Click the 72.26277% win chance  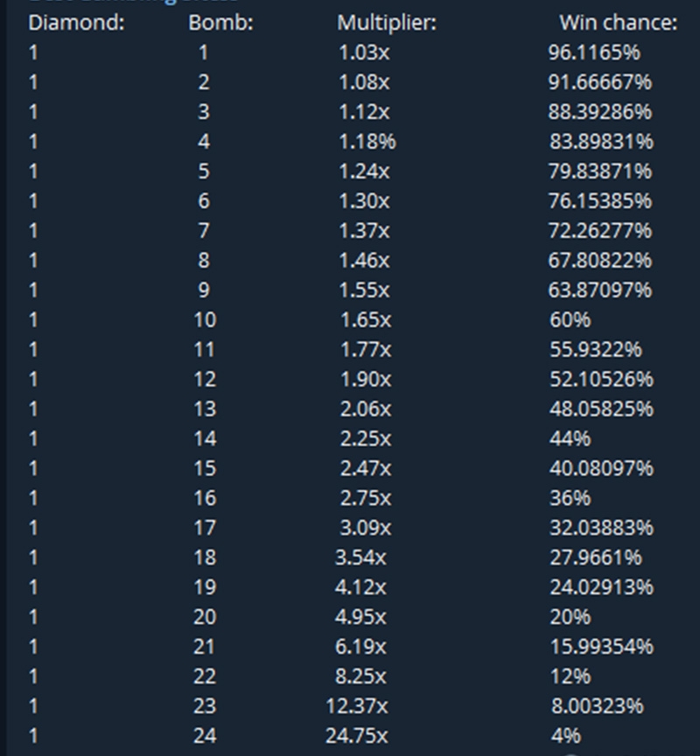tap(600, 231)
